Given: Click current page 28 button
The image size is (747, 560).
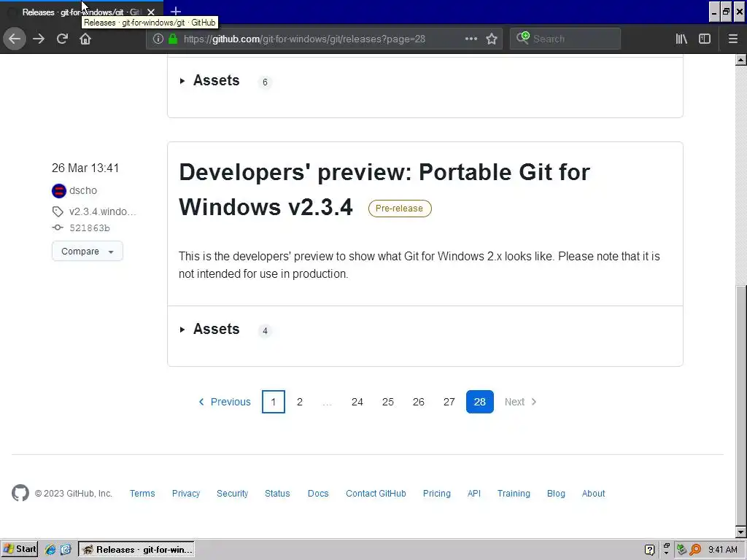Looking at the screenshot, I should coord(480,402).
